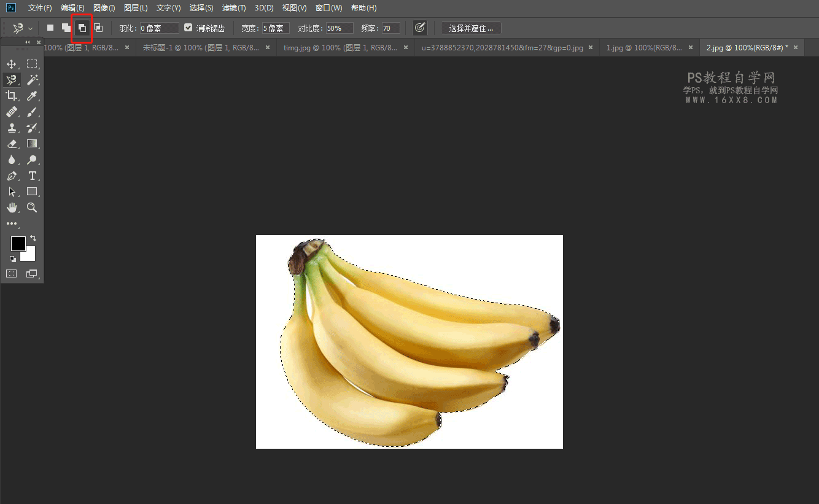Viewport: 819px width, 504px height.
Task: Click the 频率 frequency input field
Action: point(391,28)
